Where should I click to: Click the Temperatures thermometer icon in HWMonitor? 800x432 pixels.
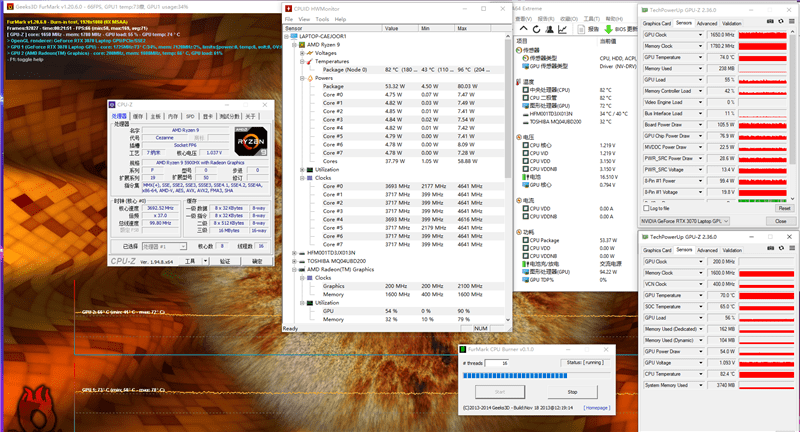tap(309, 61)
